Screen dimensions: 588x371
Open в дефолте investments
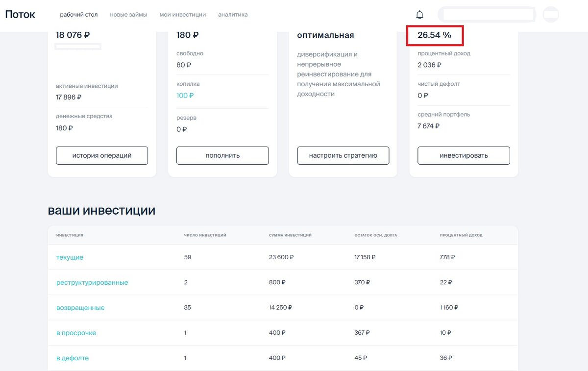click(73, 358)
